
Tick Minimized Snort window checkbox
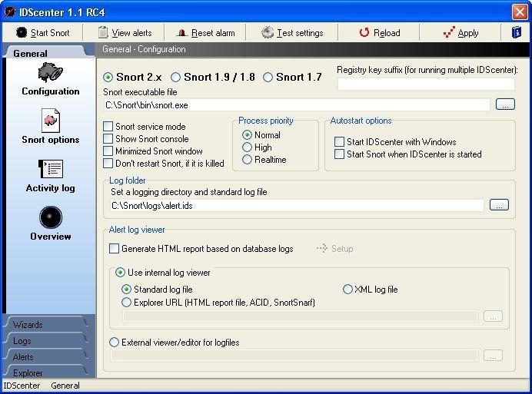click(108, 151)
